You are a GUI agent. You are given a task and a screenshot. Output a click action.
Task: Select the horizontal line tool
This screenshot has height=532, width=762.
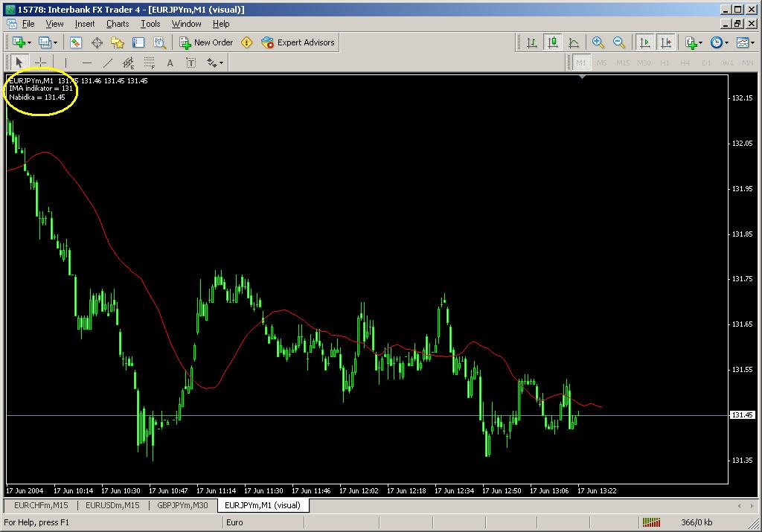pyautogui.click(x=86, y=63)
